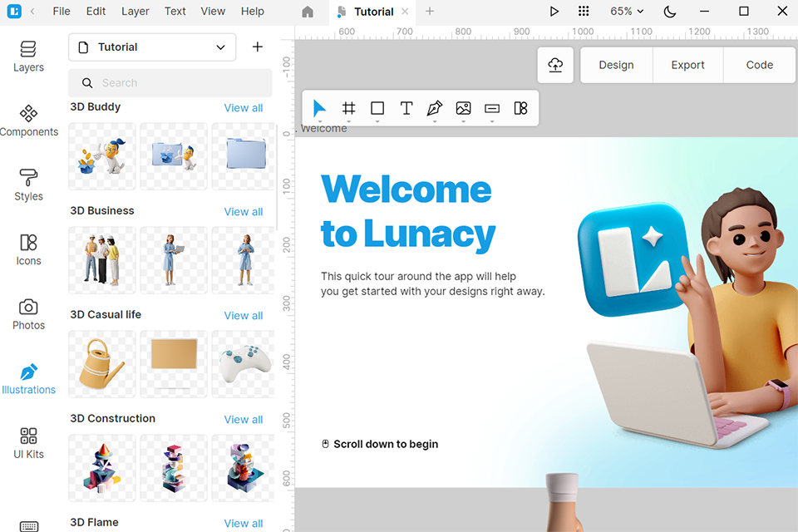Click the 3D Casual life category title

coord(106,314)
